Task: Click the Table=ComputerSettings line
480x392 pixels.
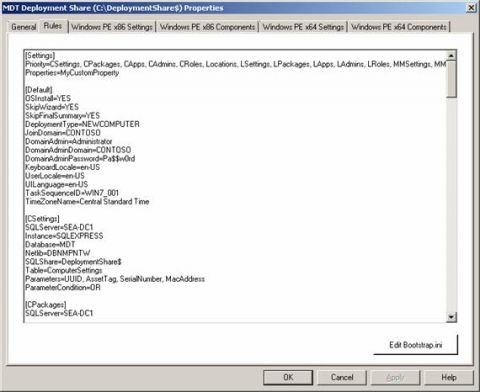Action: tap(64, 270)
